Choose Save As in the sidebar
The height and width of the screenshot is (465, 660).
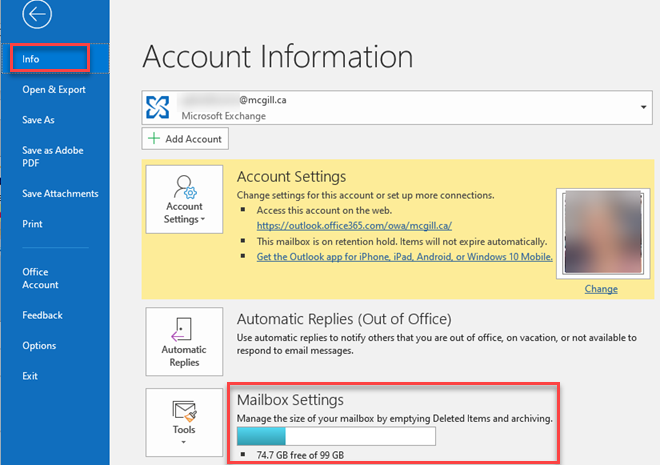(x=38, y=120)
